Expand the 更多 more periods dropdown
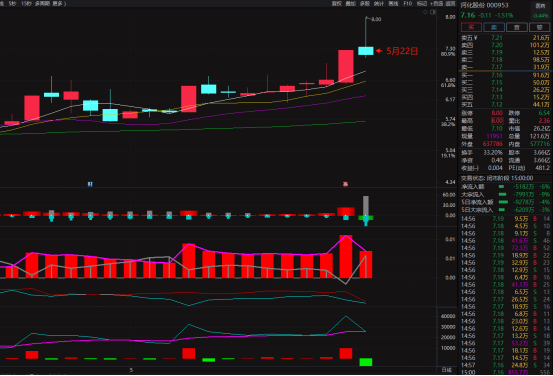Image resolution: width=553 pixels, height=376 pixels. coord(59,4)
